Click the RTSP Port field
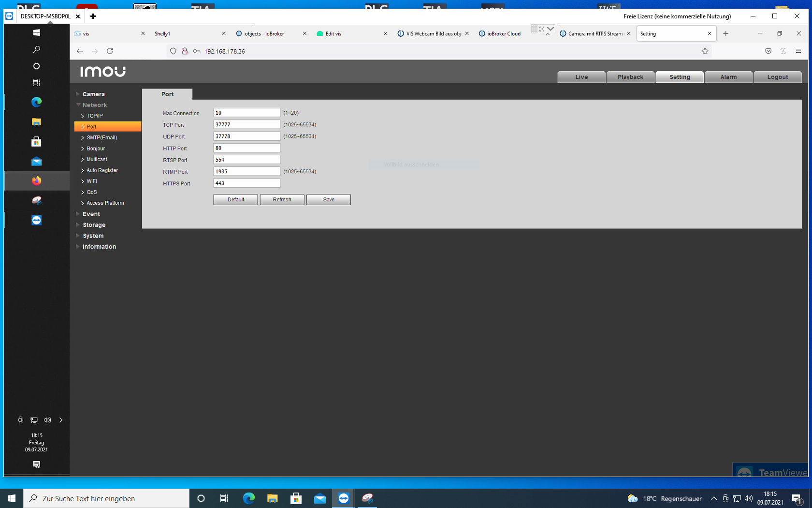Screen dimensions: 812x508 click(x=246, y=160)
